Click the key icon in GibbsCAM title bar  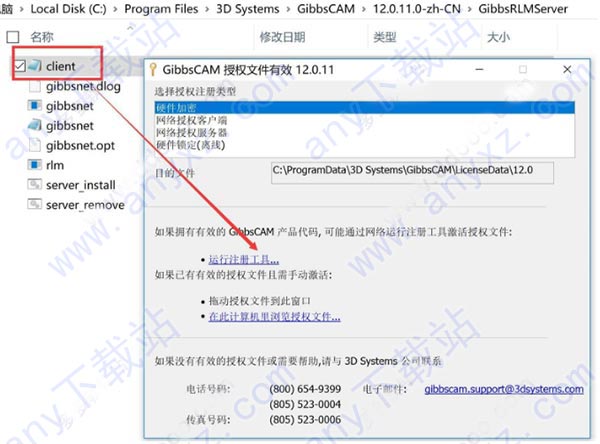[153, 69]
